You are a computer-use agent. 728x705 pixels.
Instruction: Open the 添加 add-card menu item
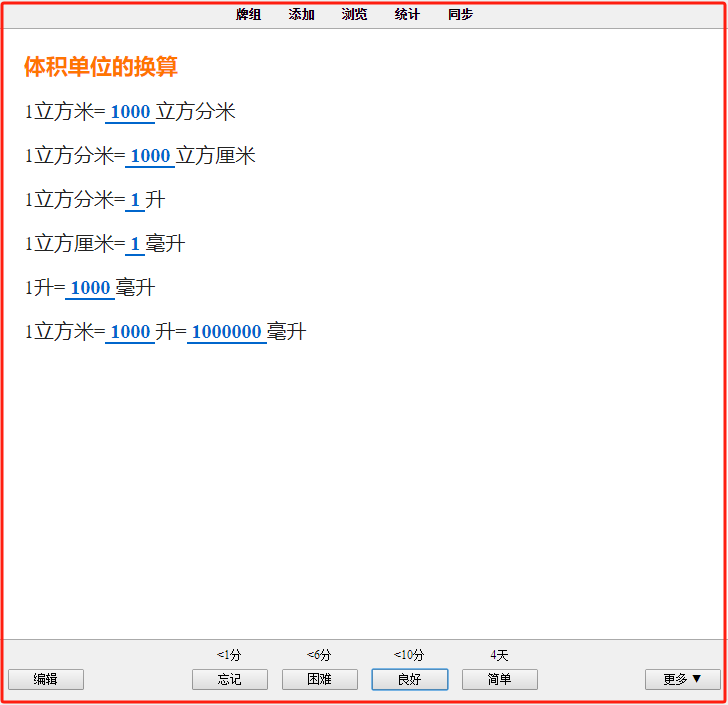[x=301, y=14]
